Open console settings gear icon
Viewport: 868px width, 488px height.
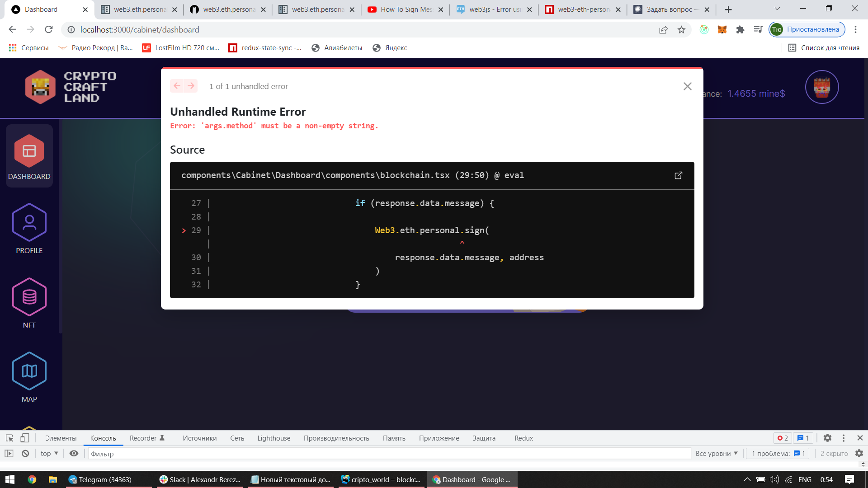coord(859,453)
